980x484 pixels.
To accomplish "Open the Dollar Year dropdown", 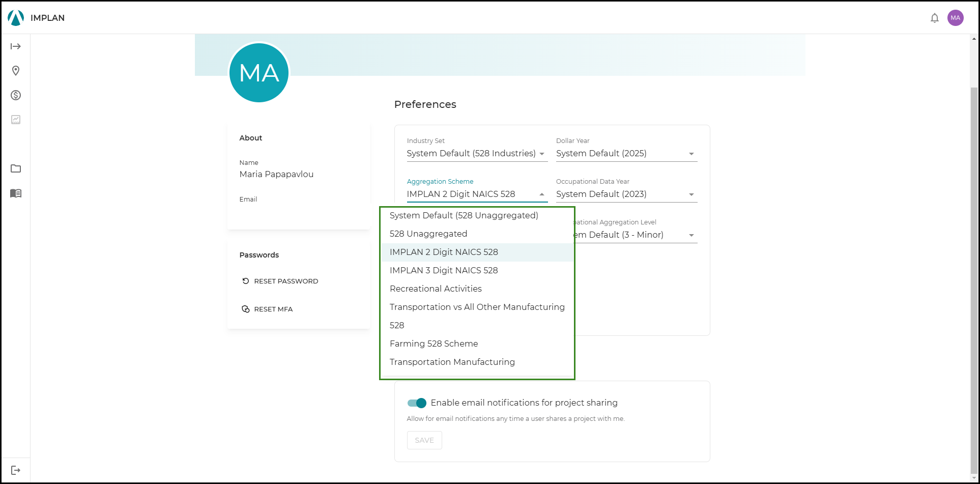I will point(626,153).
